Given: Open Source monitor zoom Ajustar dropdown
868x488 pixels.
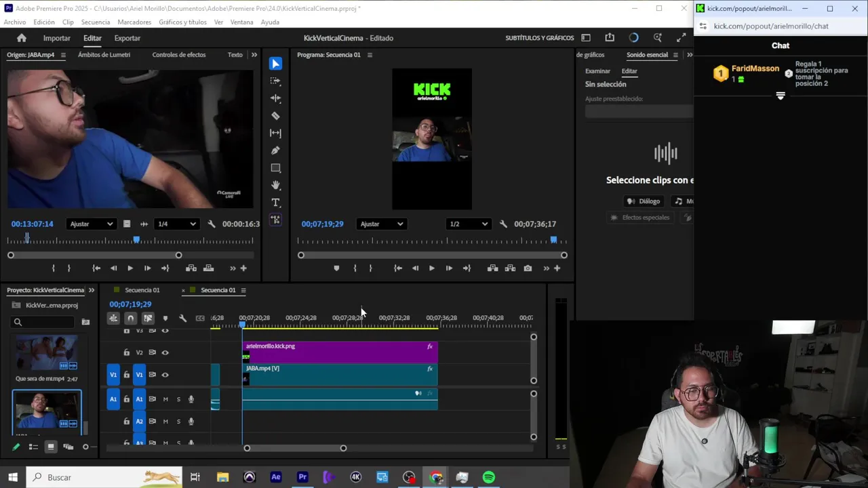Looking at the screenshot, I should click(92, 224).
